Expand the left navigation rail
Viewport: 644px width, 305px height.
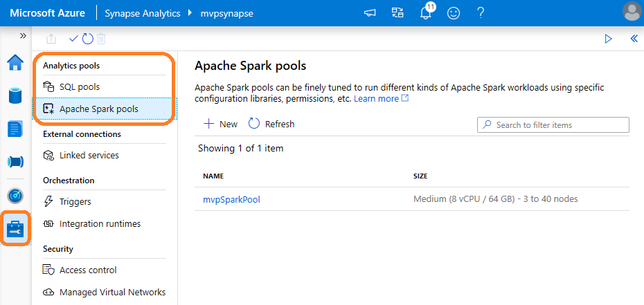click(x=23, y=36)
